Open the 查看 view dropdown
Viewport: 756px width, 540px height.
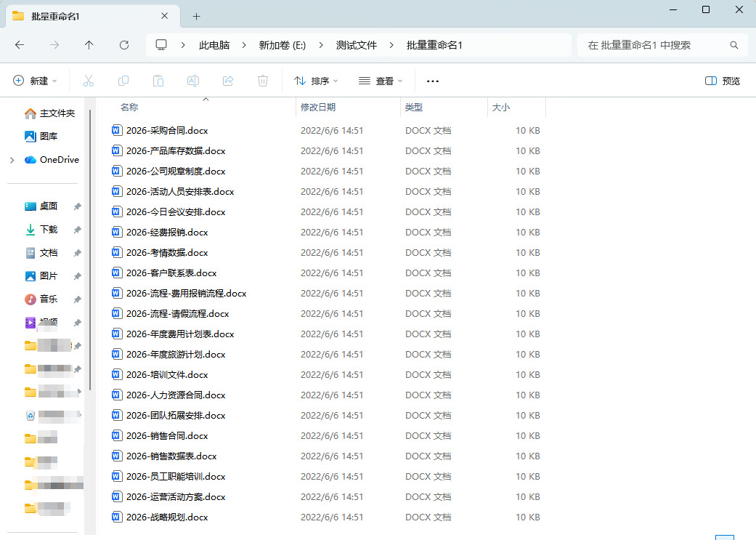click(381, 81)
